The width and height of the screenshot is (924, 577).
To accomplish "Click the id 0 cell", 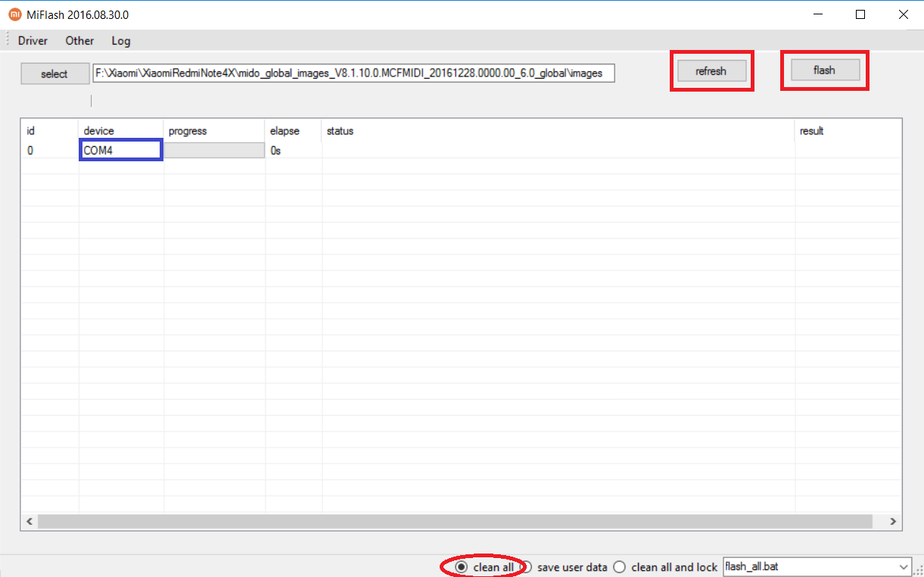I will coord(49,151).
